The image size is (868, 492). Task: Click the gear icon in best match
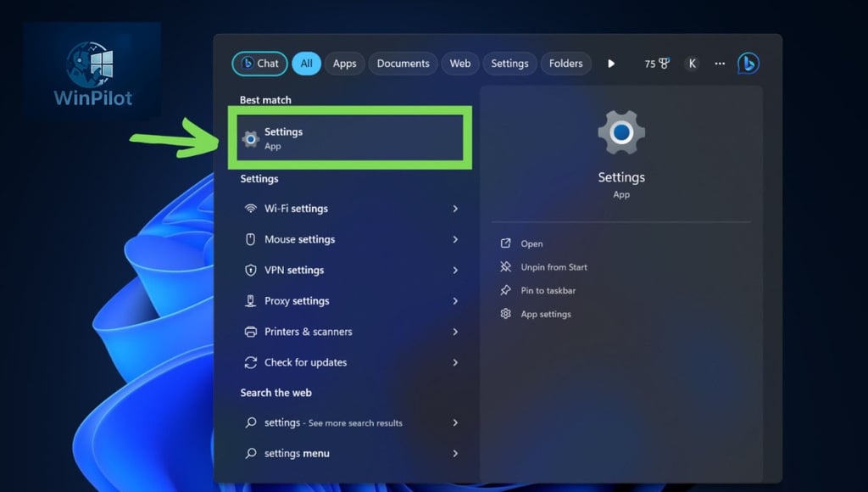(250, 139)
